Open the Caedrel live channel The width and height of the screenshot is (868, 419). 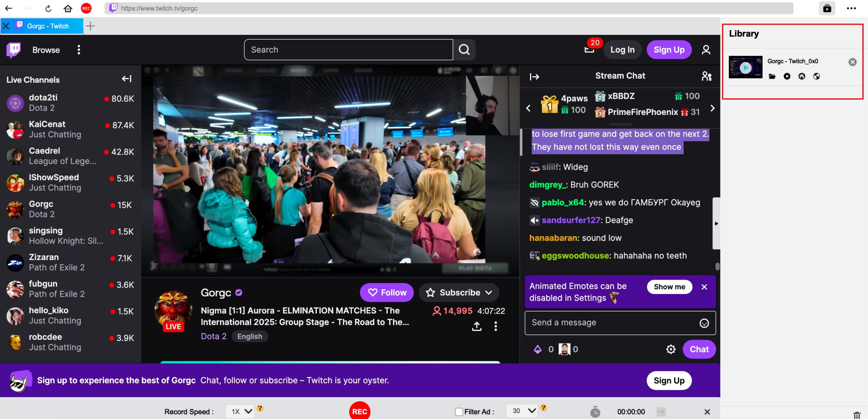[x=71, y=156]
